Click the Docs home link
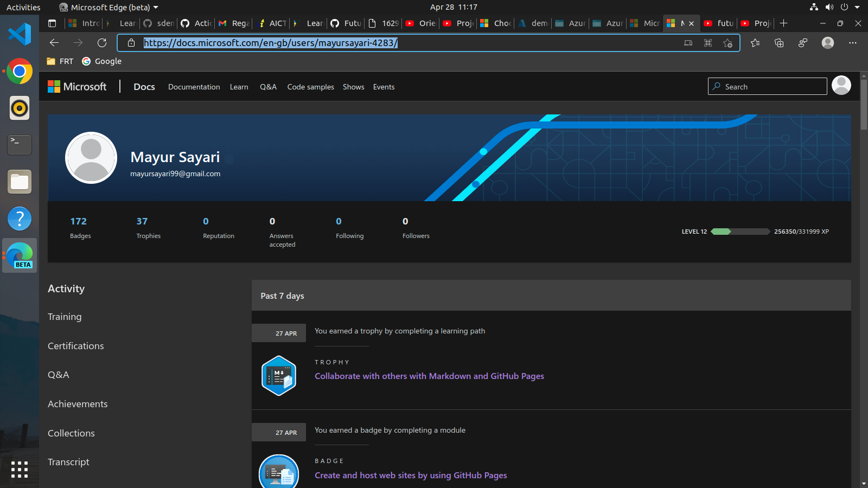The image size is (868, 488). [144, 87]
